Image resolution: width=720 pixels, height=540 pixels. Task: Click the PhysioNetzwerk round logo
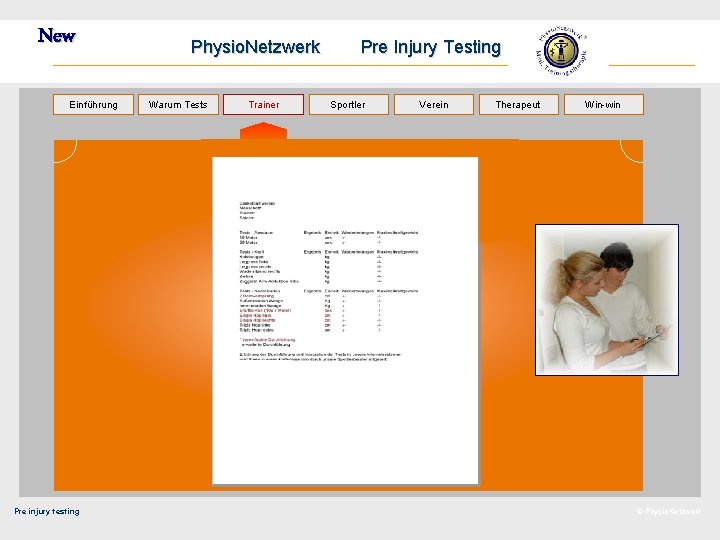(561, 51)
